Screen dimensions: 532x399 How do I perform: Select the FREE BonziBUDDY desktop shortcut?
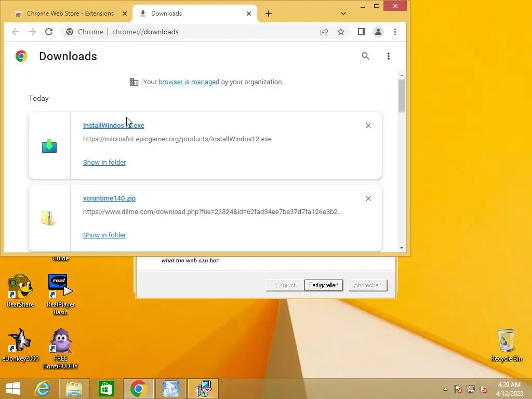click(60, 349)
